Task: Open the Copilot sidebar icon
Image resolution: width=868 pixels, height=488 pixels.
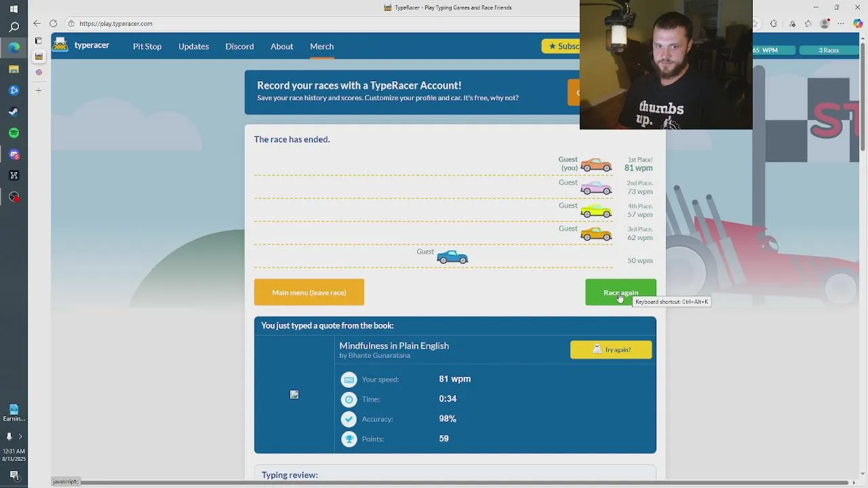Action: coord(858,24)
